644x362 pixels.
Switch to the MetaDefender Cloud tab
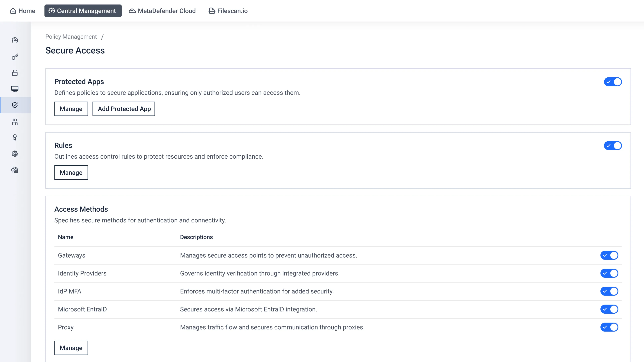coord(162,11)
